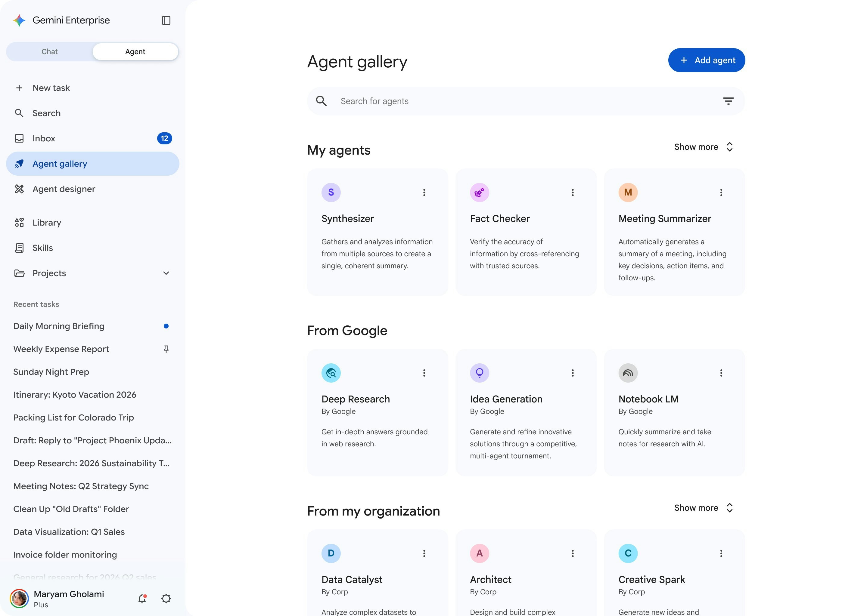Open the Library section

pos(46,222)
